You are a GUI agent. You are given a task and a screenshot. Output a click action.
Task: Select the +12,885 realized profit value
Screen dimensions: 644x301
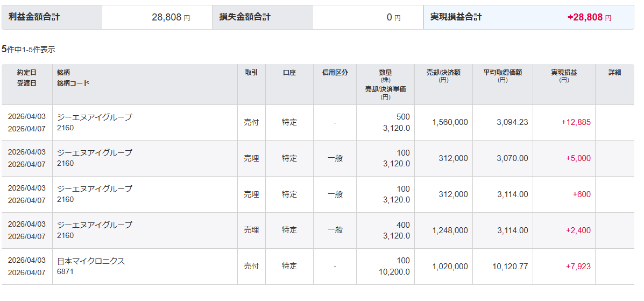576,122
